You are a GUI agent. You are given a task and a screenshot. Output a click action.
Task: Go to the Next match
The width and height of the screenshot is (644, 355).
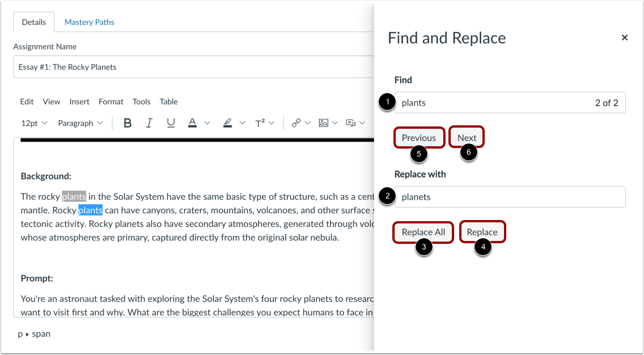(467, 138)
